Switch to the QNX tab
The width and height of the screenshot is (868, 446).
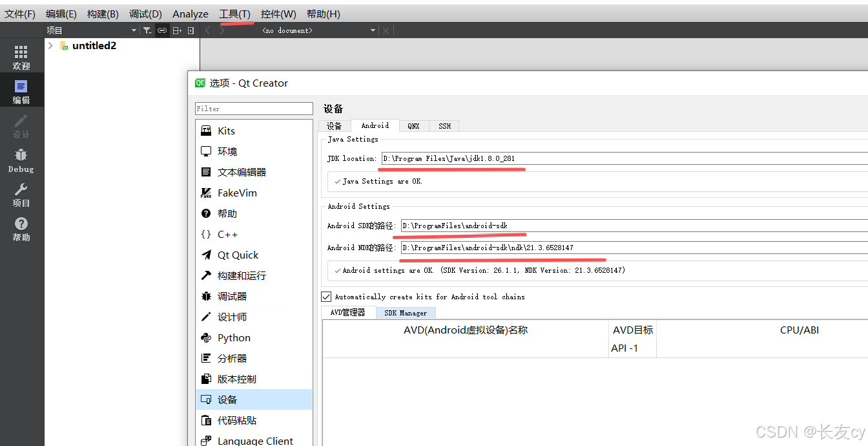[x=413, y=126]
